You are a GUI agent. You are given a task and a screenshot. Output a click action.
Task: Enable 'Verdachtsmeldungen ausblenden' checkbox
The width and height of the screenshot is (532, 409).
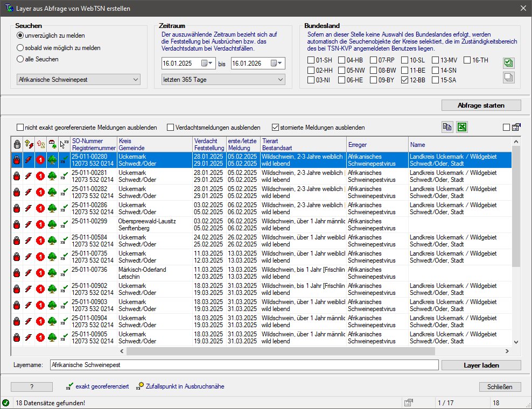170,128
